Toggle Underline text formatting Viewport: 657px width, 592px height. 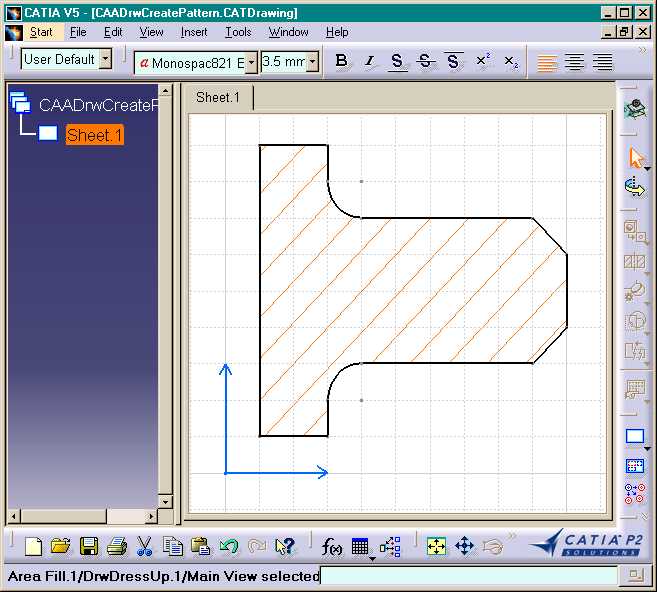pos(397,62)
